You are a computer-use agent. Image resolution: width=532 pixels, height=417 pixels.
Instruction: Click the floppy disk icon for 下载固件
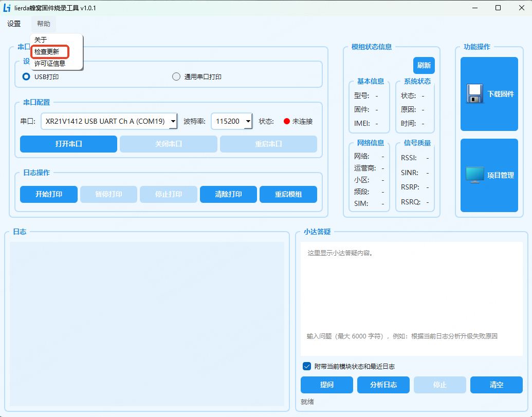(474, 93)
